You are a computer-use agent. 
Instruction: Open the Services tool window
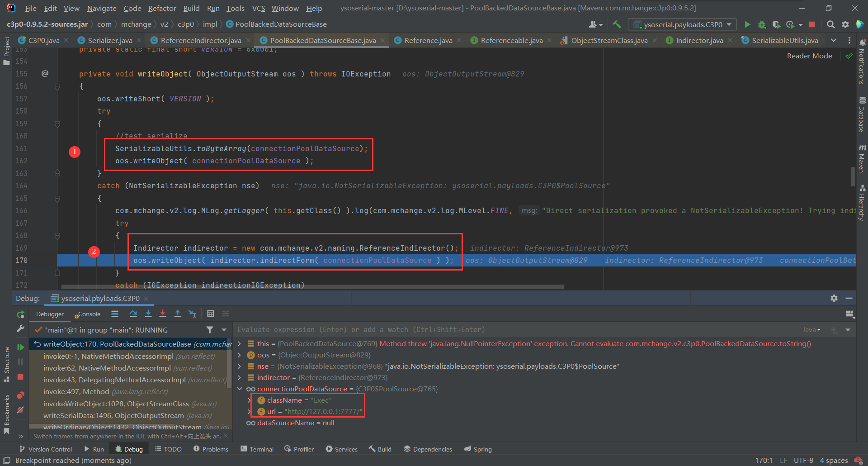point(341,449)
